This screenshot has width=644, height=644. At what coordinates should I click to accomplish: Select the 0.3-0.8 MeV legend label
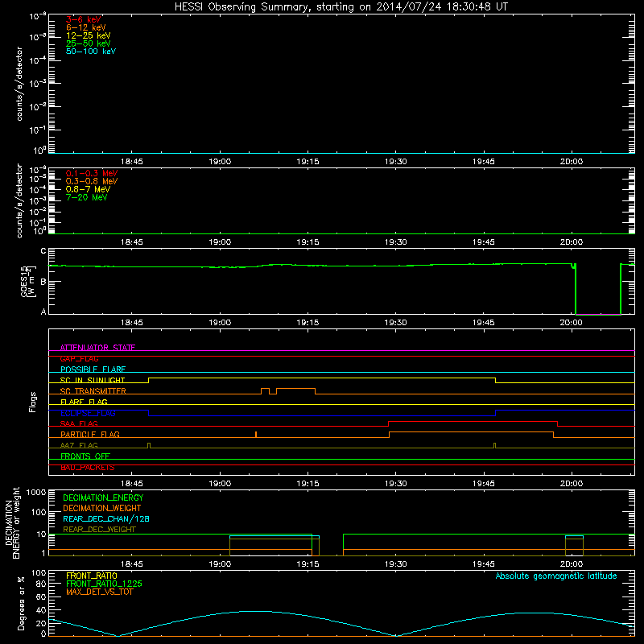[x=92, y=181]
